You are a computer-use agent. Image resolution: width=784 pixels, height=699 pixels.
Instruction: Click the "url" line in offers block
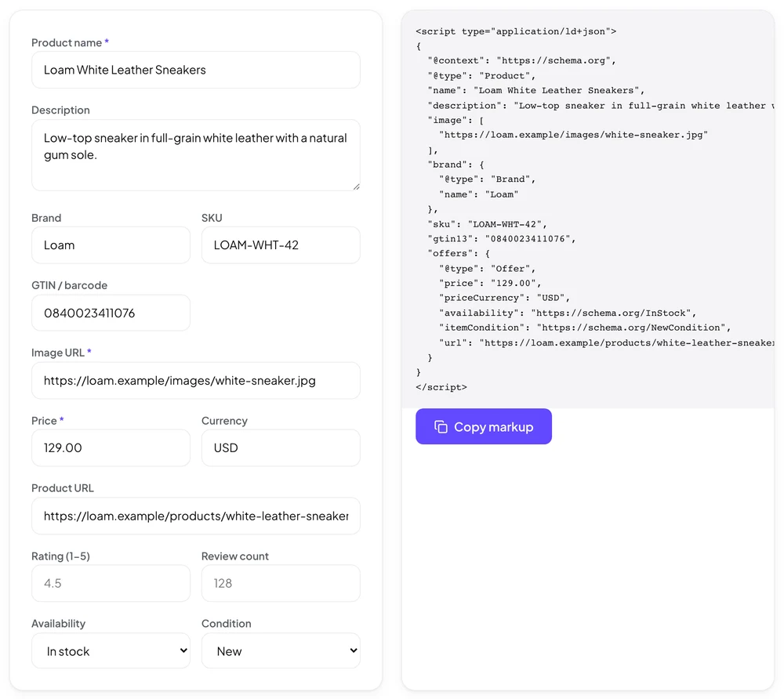(x=607, y=342)
